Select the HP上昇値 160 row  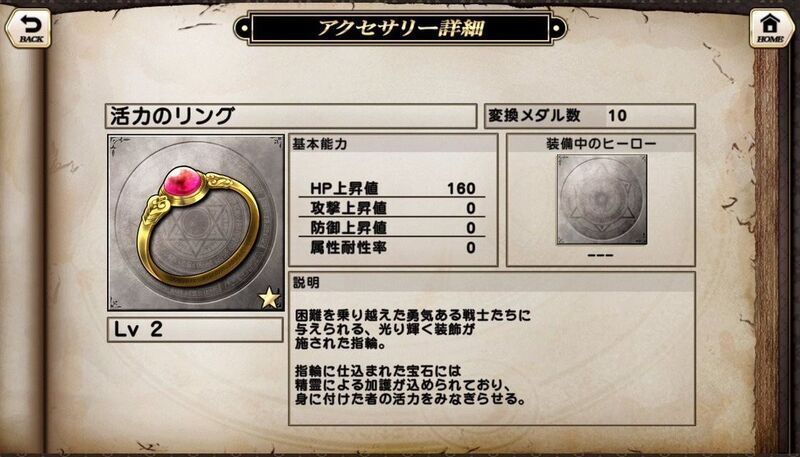(392, 188)
